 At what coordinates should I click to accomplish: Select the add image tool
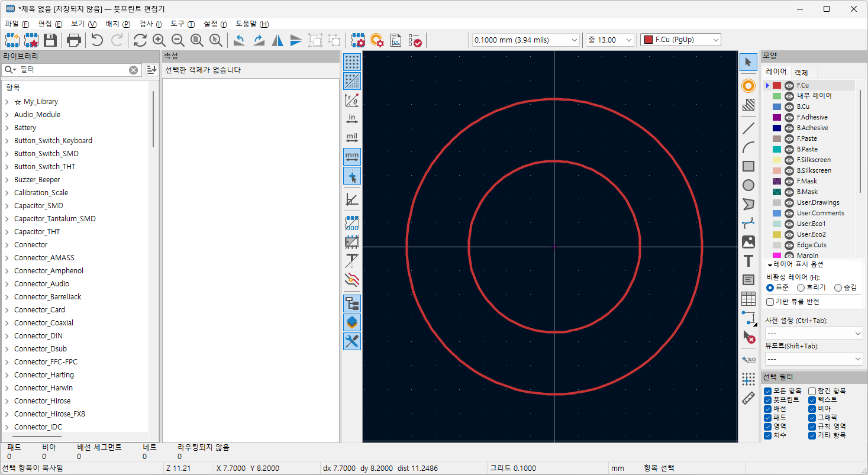pos(748,242)
